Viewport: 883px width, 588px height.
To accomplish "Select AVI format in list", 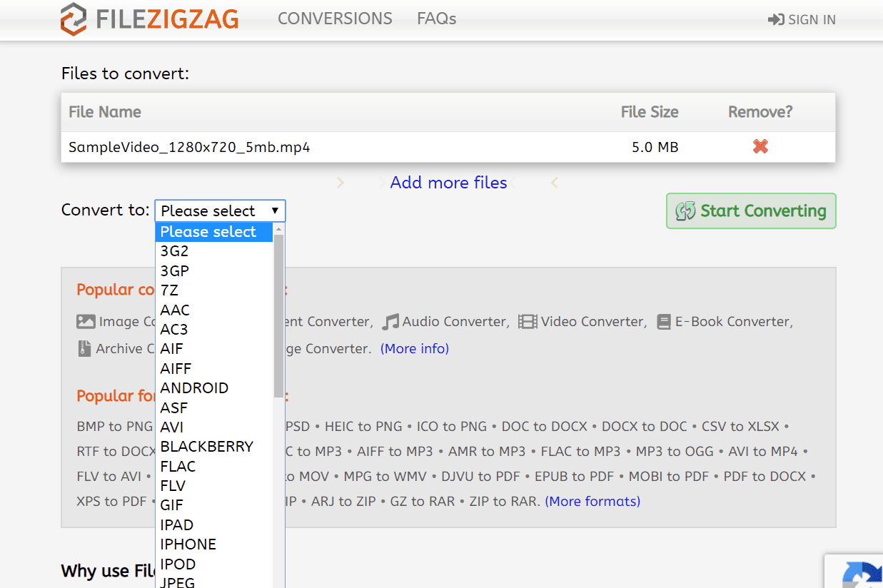I will (214, 427).
